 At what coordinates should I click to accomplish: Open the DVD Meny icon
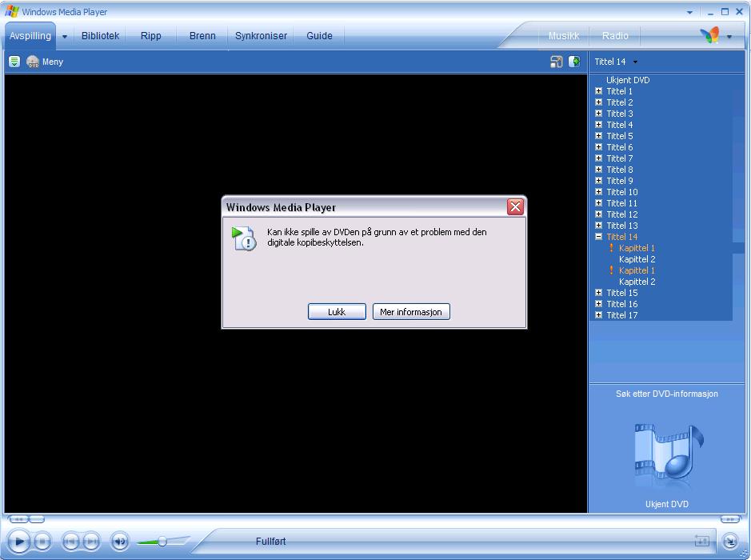pos(33,62)
